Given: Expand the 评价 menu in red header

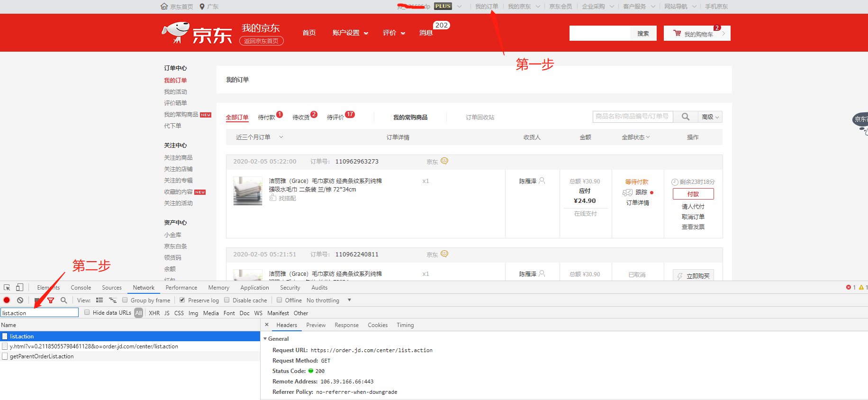Looking at the screenshot, I should click(x=394, y=33).
